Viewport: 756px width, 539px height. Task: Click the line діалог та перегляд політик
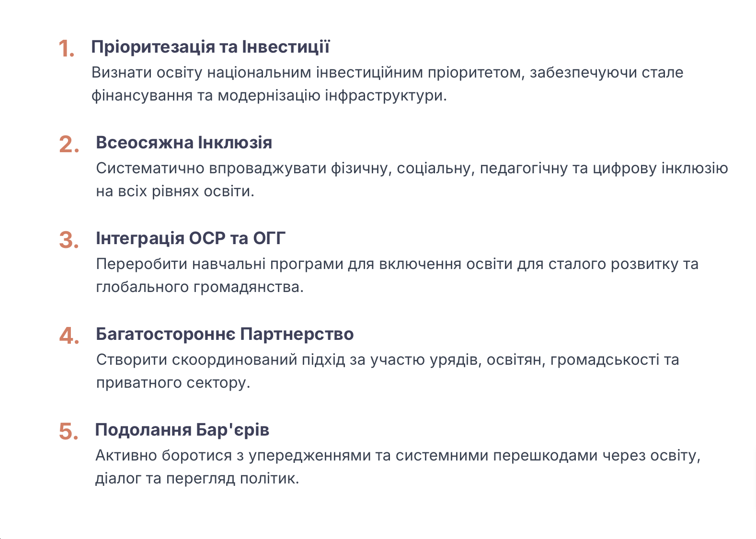[197, 479]
